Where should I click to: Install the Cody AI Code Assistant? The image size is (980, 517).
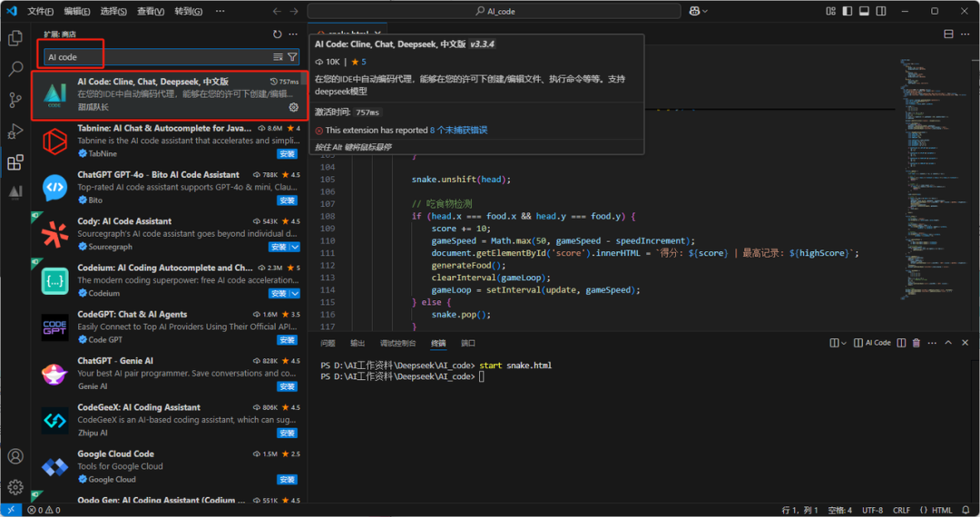pos(279,248)
